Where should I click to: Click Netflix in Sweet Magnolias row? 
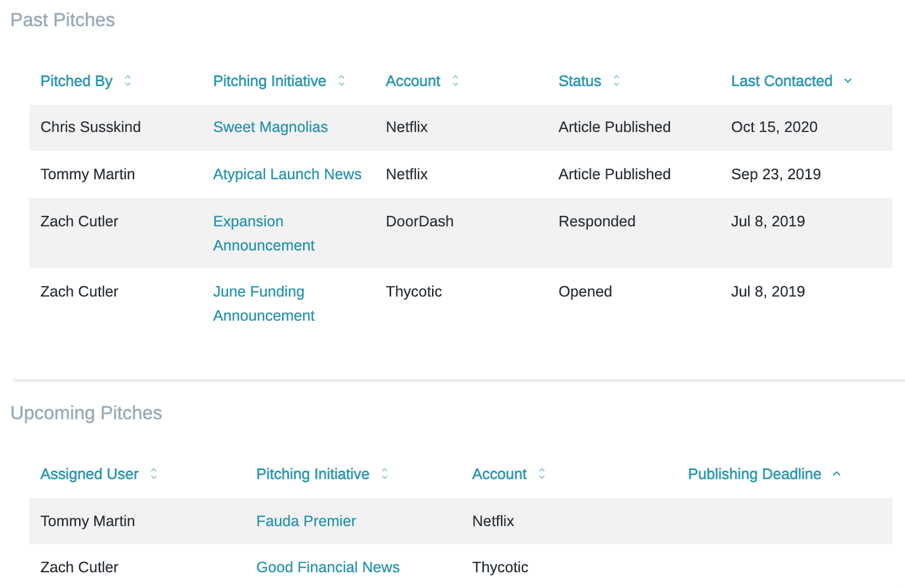point(407,127)
